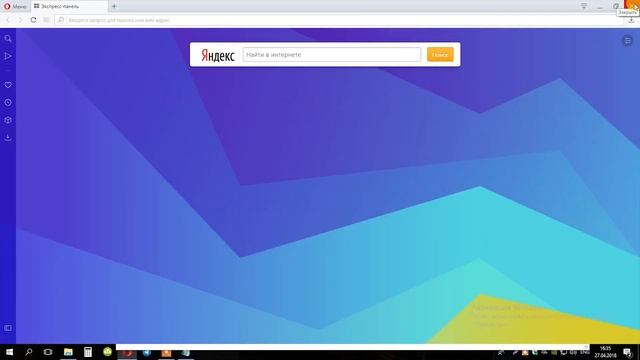Toggle the sidebar panel icon at the bottom
This screenshot has height=360, width=640.
click(x=8, y=328)
